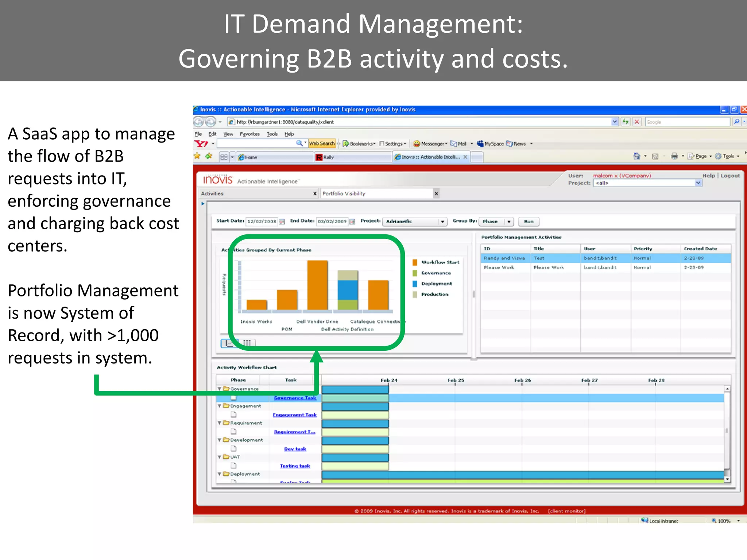Sort by the Created Date column header
Image resolution: width=747 pixels, height=560 pixels.
(x=706, y=249)
